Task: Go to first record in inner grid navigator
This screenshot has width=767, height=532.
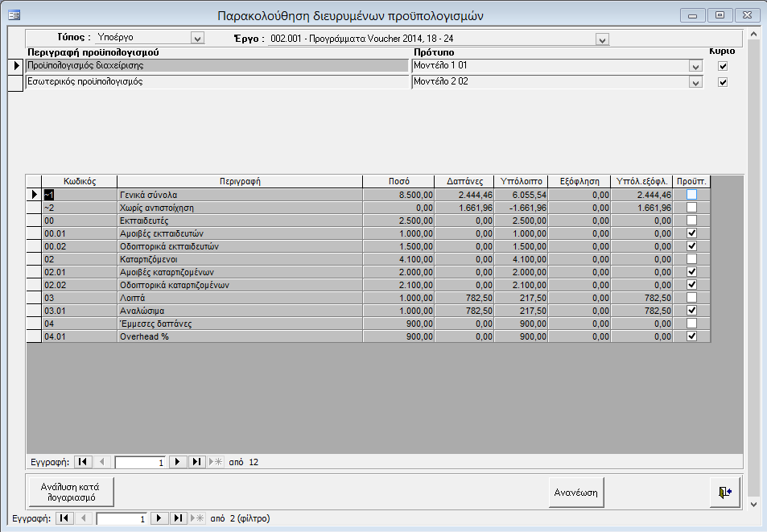Action: point(83,462)
